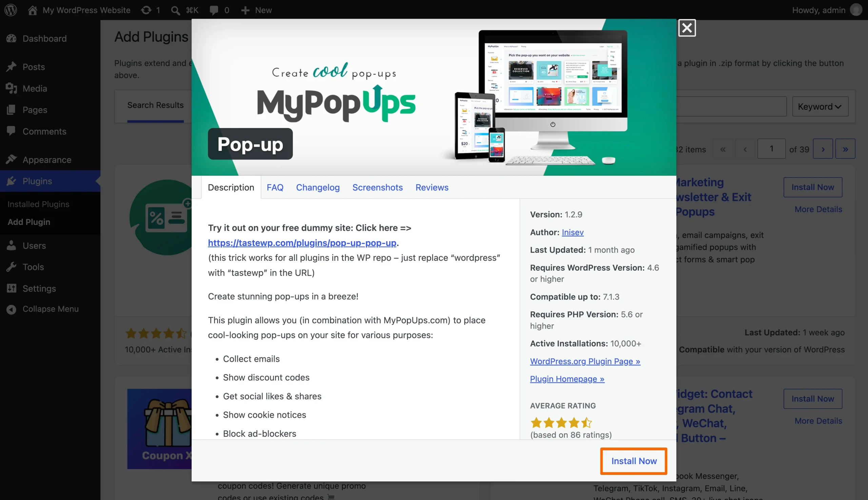Jump to the last results page
The image size is (868, 500).
(845, 149)
